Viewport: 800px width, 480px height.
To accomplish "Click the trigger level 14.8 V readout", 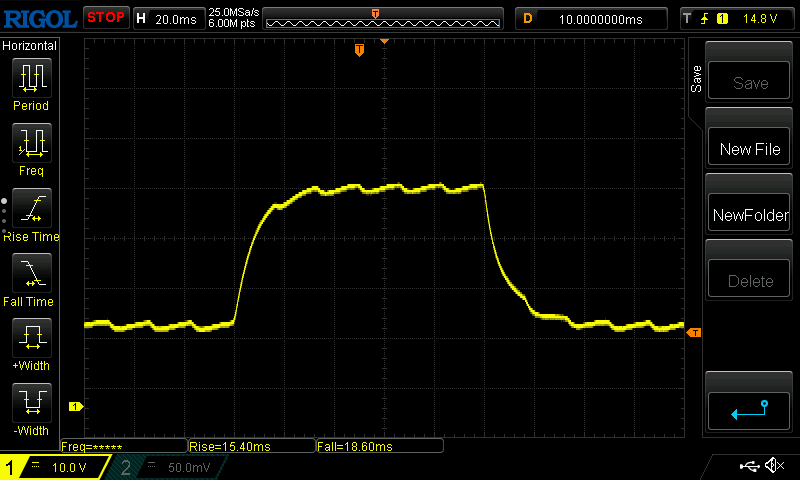I will tap(760, 19).
